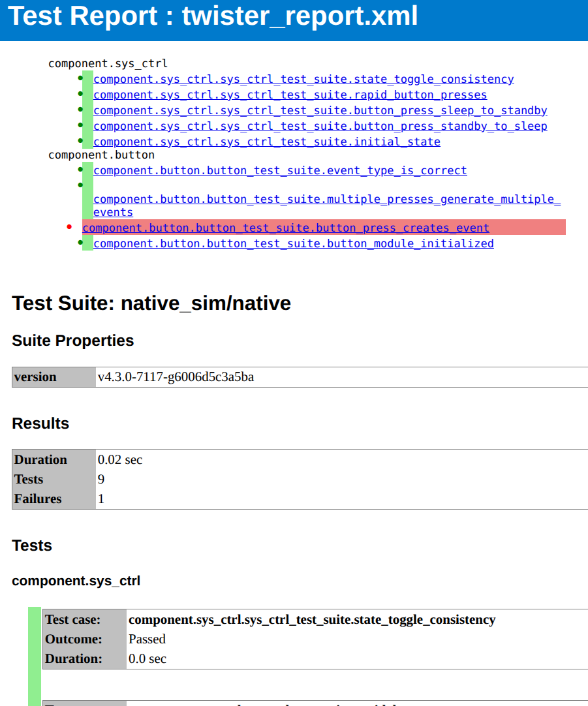Screen dimensions: 588x706
Task: Click the bold state_toggle_consistency test case name
Action: pos(311,620)
